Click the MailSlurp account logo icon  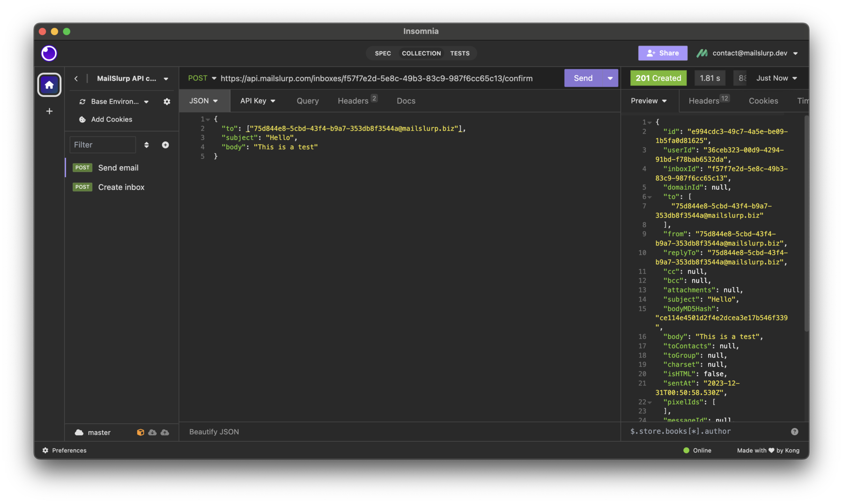click(x=702, y=53)
